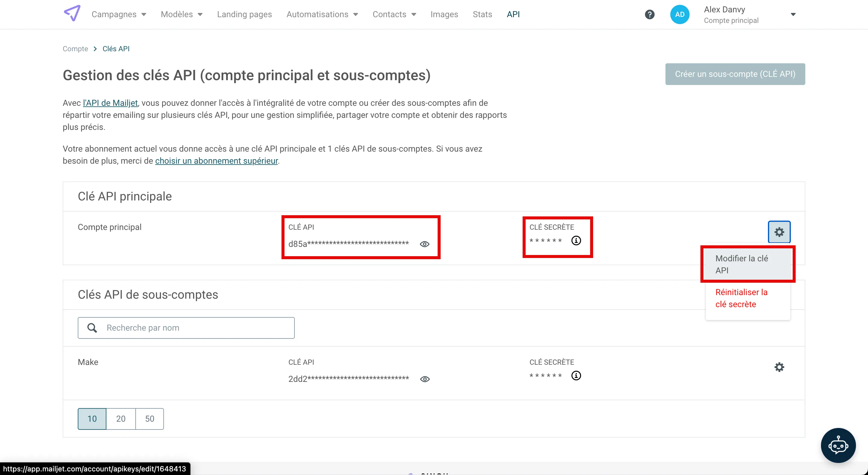Click Créer un sous-compte (CLÉ API) button
This screenshot has width=868, height=475.
(735, 74)
